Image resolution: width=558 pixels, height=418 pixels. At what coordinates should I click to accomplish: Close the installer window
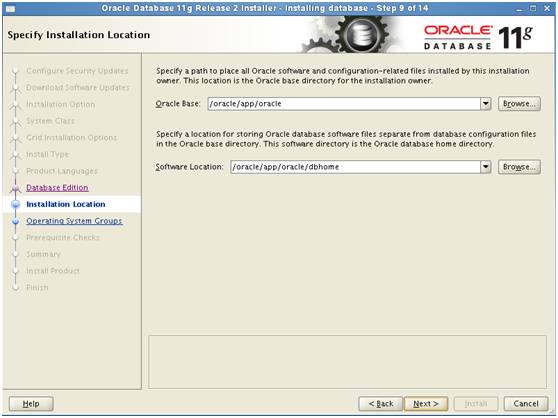[547, 8]
